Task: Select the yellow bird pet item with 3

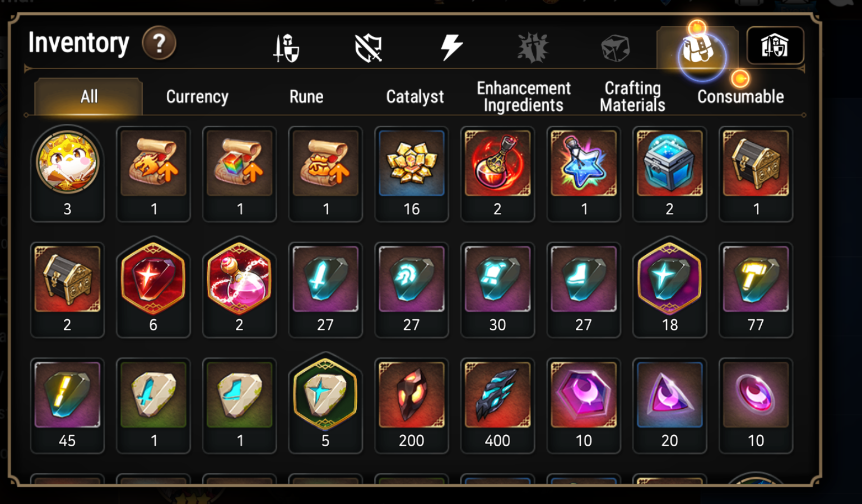Action: (67, 174)
